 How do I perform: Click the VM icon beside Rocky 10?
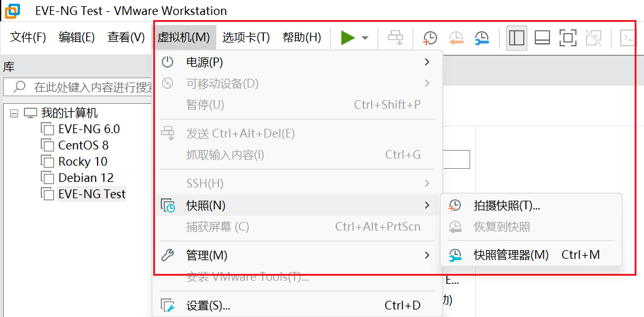click(48, 161)
